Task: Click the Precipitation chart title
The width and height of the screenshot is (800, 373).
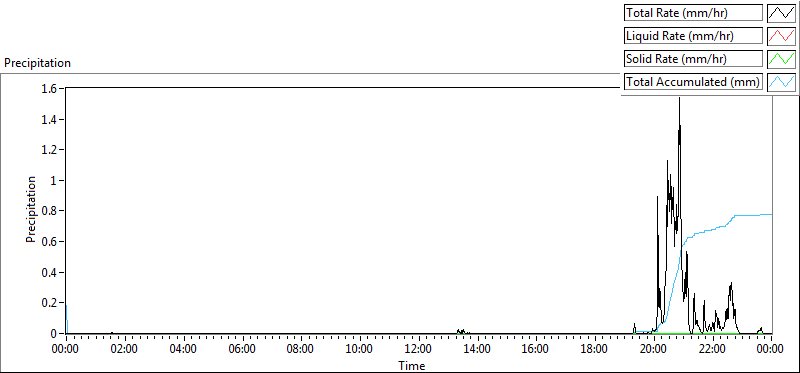Action: 37,63
